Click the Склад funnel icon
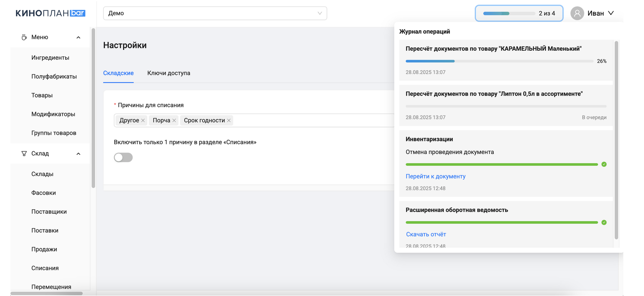 (x=24, y=154)
